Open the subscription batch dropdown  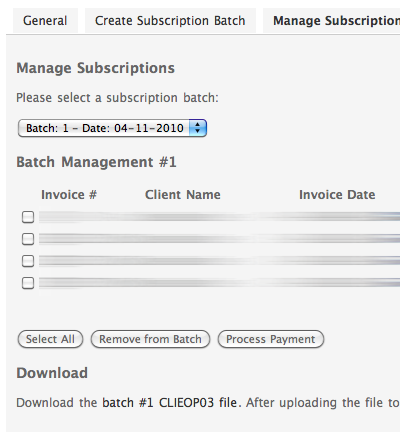click(112, 128)
